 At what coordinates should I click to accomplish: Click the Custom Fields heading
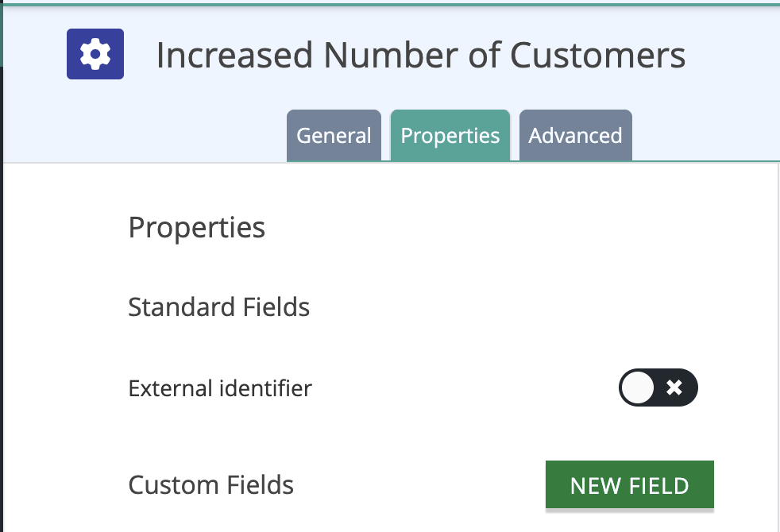[211, 485]
